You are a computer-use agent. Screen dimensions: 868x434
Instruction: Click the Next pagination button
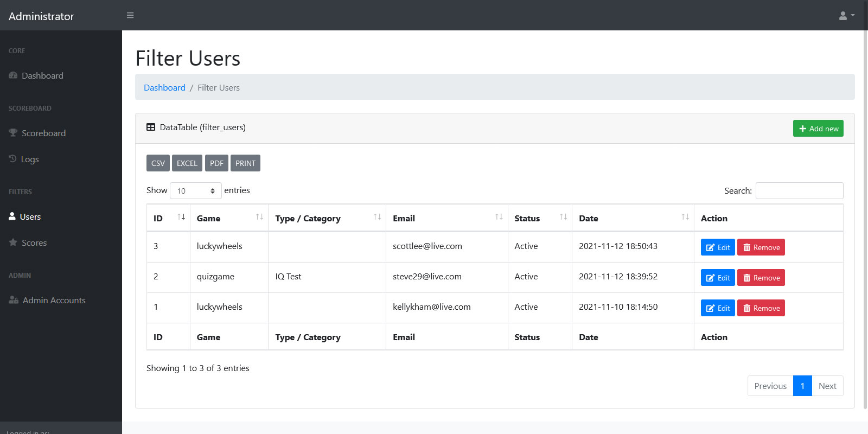click(827, 386)
